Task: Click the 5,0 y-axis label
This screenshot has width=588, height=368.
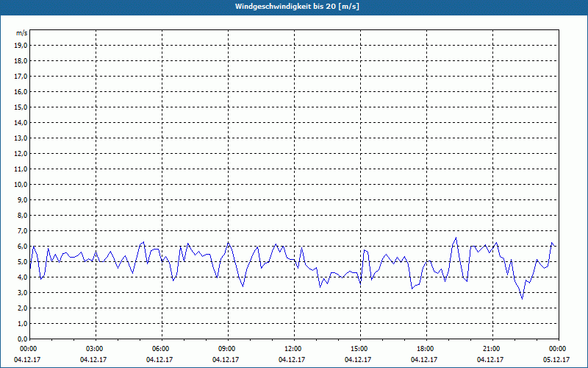Action: click(22, 262)
